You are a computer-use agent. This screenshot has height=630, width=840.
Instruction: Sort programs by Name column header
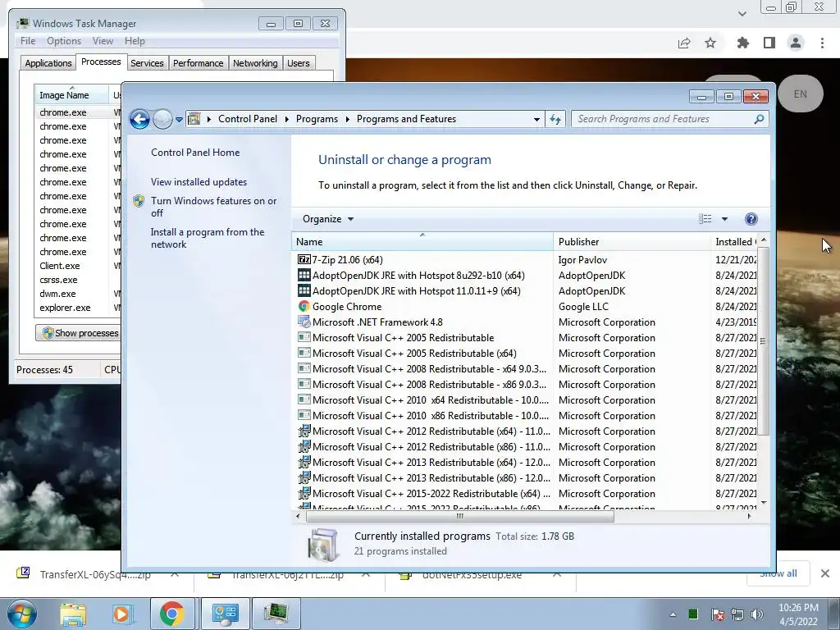click(x=422, y=242)
